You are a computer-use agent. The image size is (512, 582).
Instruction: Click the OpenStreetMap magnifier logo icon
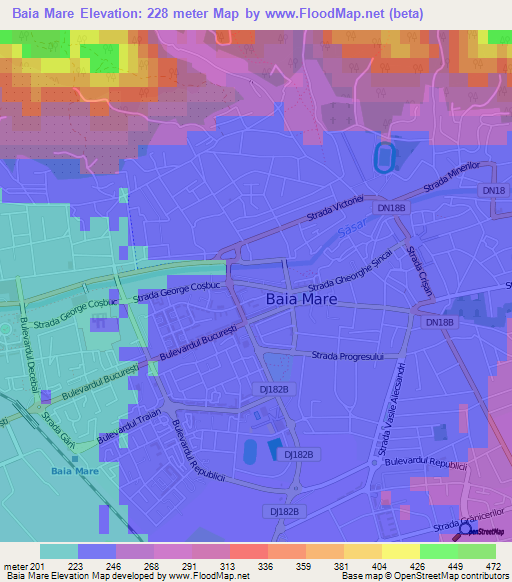[462, 532]
